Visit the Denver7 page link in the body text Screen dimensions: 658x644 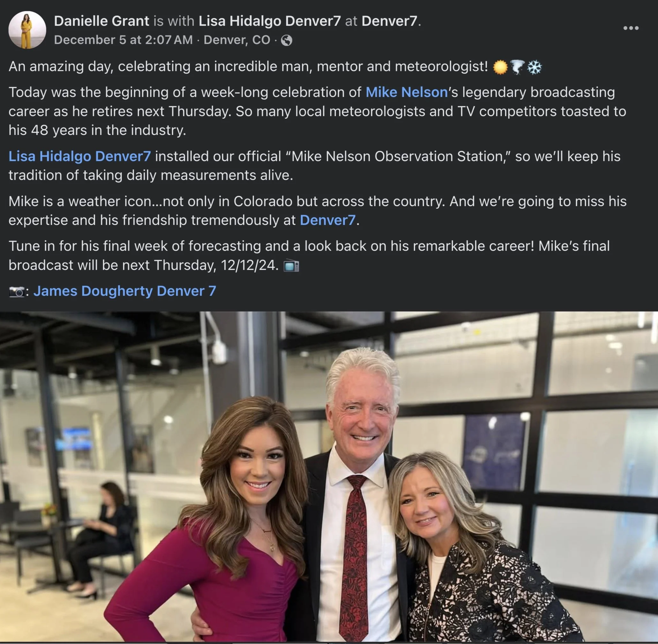[x=328, y=220]
